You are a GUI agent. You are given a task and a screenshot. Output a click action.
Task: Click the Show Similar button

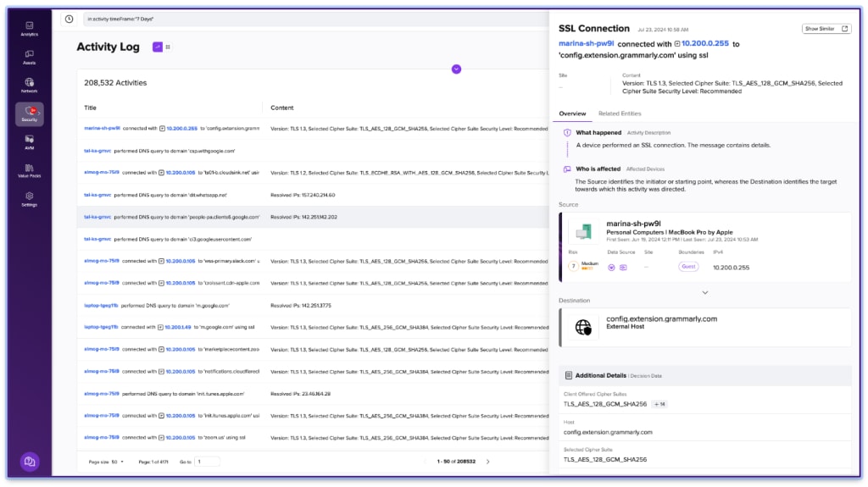[x=826, y=29]
